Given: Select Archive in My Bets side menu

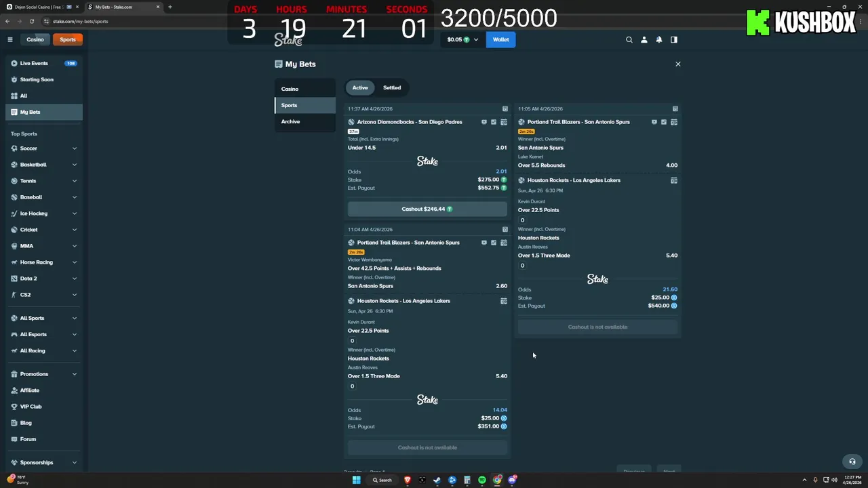Looking at the screenshot, I should point(305,121).
